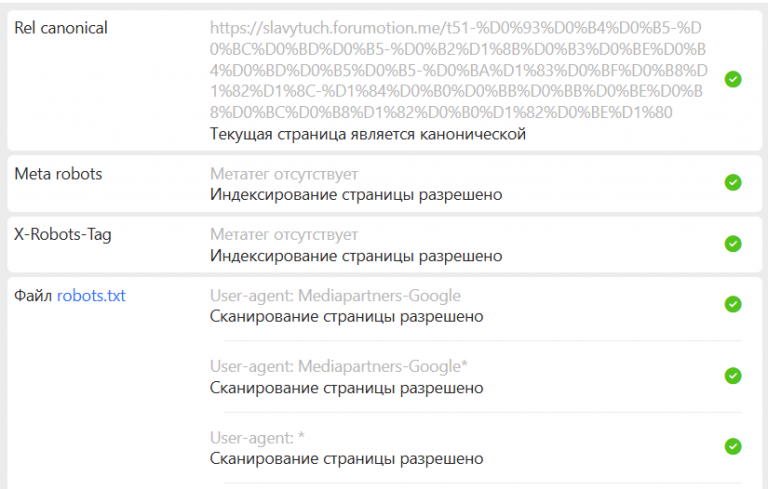
Task: Select the Rel canonical row label
Action: pyautogui.click(x=61, y=28)
